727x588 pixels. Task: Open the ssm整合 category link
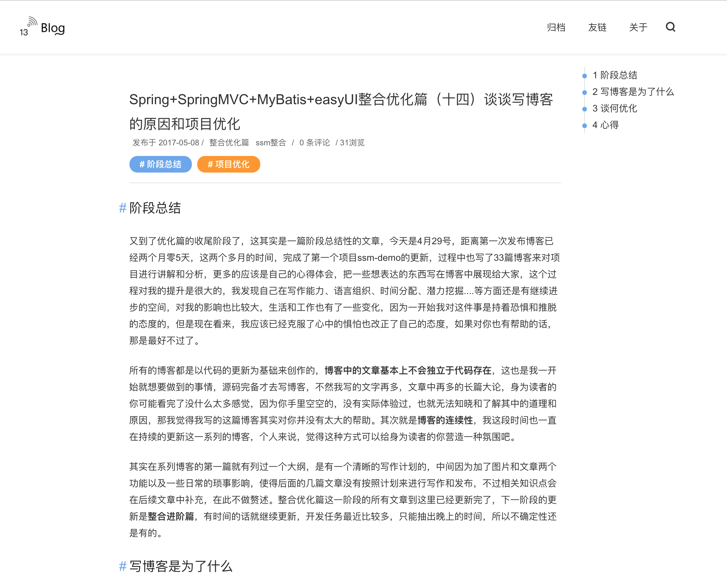point(271,143)
